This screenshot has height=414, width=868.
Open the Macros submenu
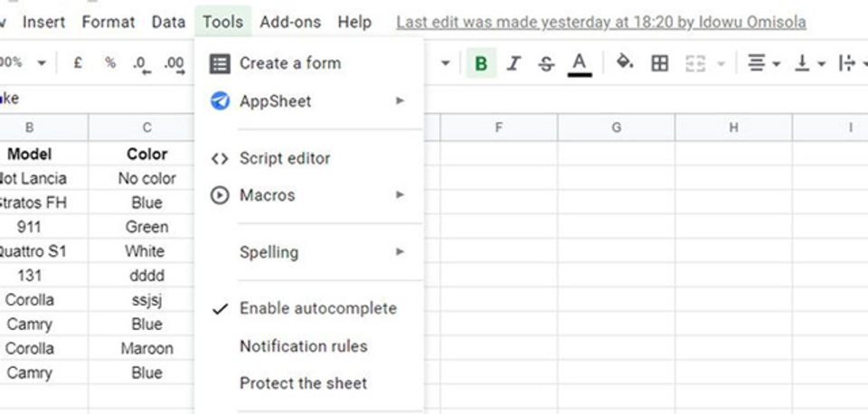pyautogui.click(x=309, y=195)
